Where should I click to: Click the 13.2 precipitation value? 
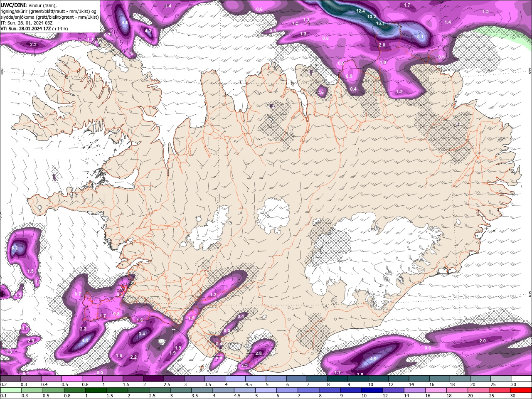(x=372, y=17)
